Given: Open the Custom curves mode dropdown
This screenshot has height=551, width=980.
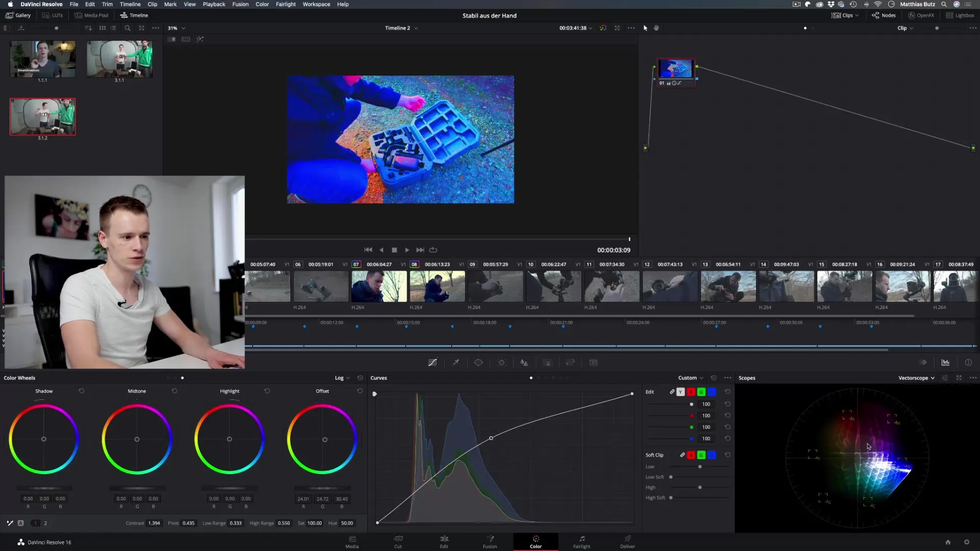Looking at the screenshot, I should (x=691, y=378).
